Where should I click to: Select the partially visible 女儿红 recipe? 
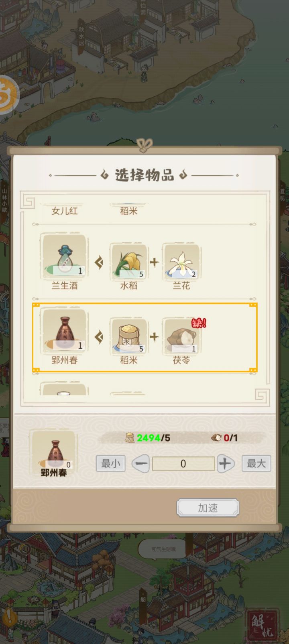(x=64, y=211)
